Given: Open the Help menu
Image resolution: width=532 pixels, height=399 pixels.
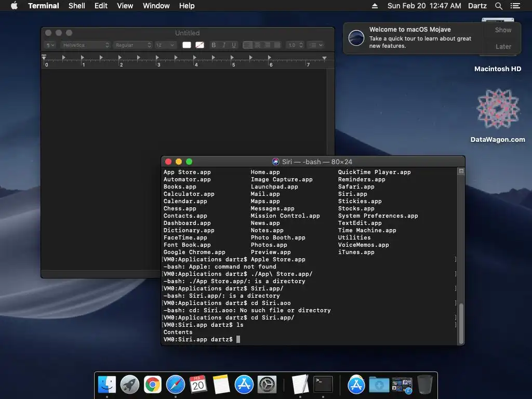Looking at the screenshot, I should click(x=187, y=6).
